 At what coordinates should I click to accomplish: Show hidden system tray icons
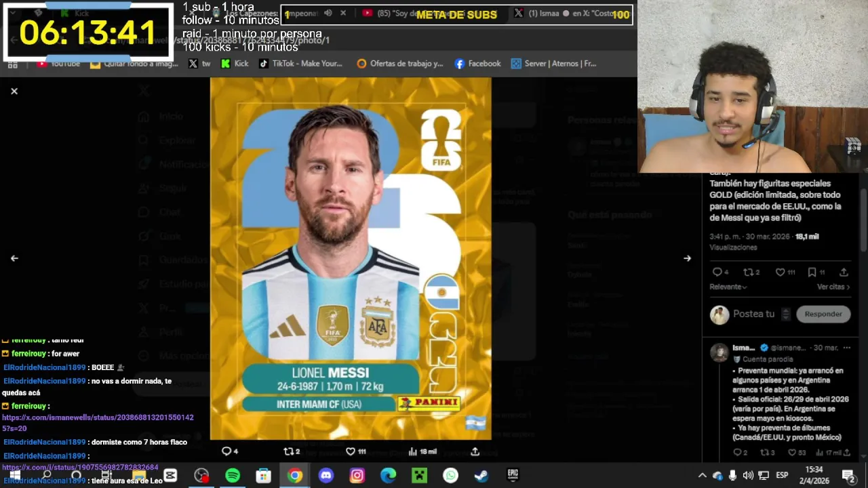(703, 476)
